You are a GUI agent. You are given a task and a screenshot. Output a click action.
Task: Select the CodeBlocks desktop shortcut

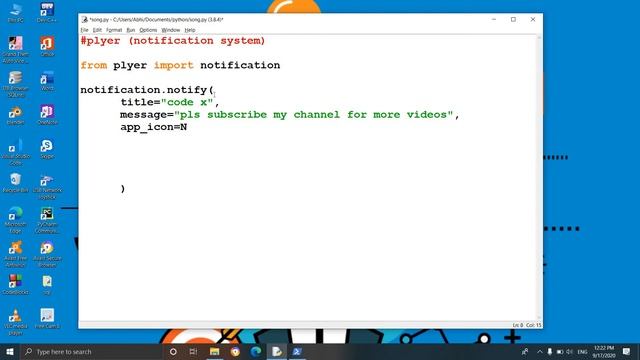[16, 284]
